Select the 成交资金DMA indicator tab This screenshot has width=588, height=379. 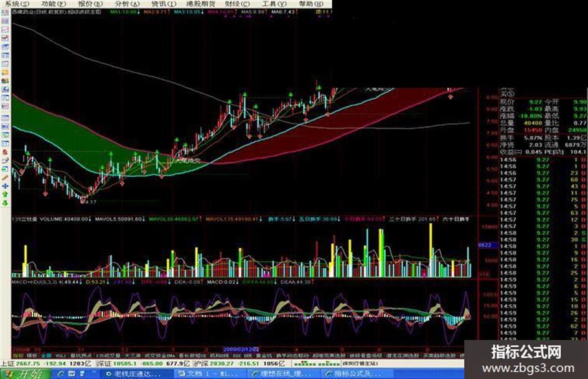[161, 355]
